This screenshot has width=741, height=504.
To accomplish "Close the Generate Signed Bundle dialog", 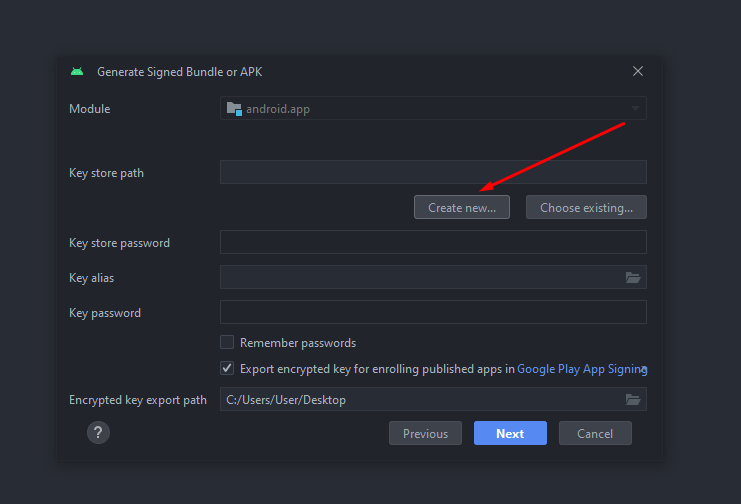I will (x=638, y=71).
